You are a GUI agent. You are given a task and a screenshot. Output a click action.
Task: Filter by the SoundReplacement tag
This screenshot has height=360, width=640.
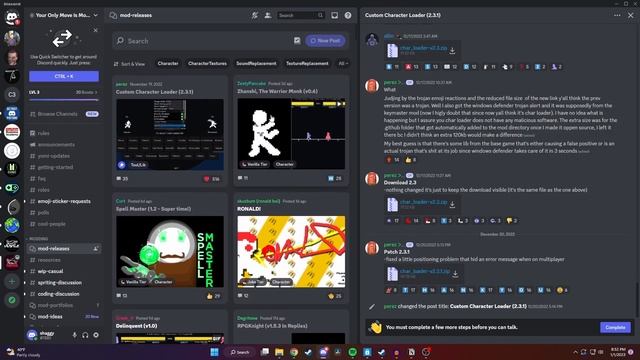(x=256, y=64)
